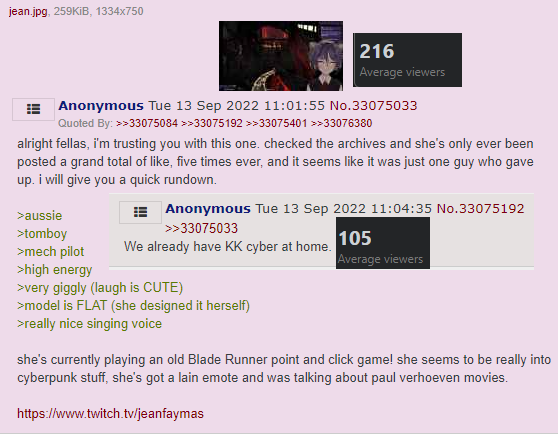Click the Anonymous name on original post
This screenshot has height=434, width=558.
(x=101, y=106)
